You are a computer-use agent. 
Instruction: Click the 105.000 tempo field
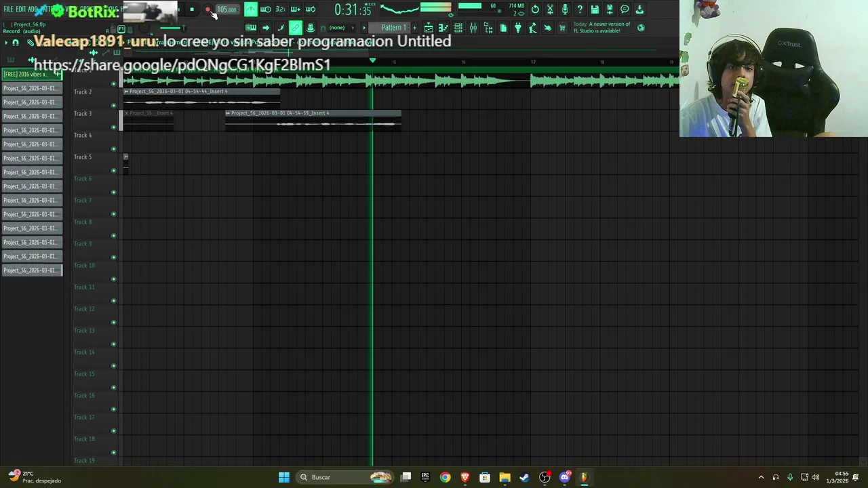click(x=226, y=9)
